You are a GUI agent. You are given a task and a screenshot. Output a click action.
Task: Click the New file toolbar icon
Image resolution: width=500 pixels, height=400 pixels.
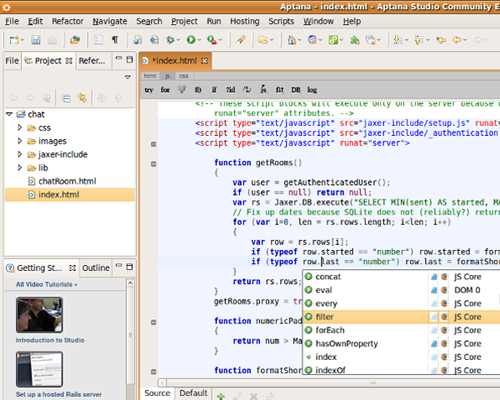(x=14, y=40)
